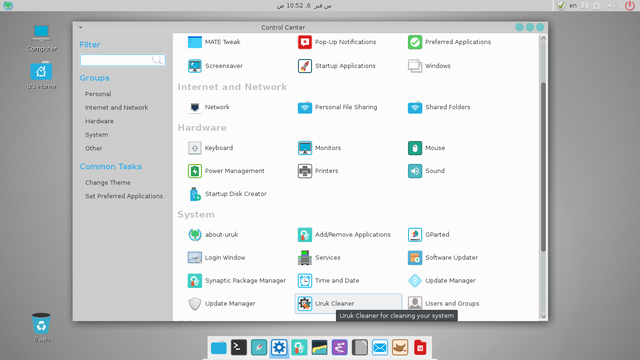Open about-uruk
The width and height of the screenshot is (640, 360).
(x=213, y=235)
